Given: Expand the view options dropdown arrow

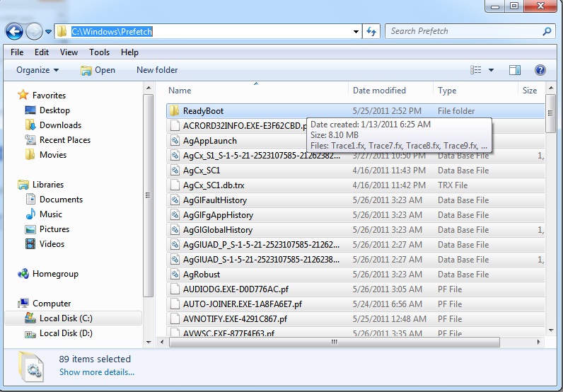Looking at the screenshot, I should [x=491, y=70].
